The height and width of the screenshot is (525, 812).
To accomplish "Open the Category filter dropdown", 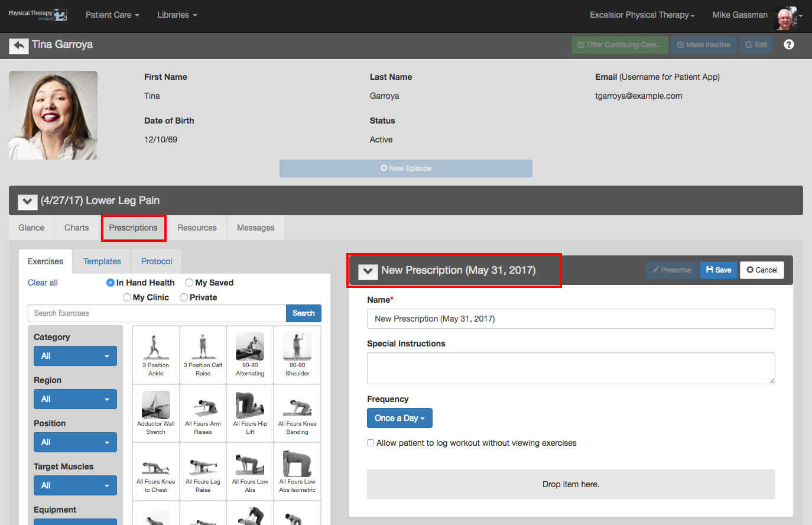I will 75,356.
